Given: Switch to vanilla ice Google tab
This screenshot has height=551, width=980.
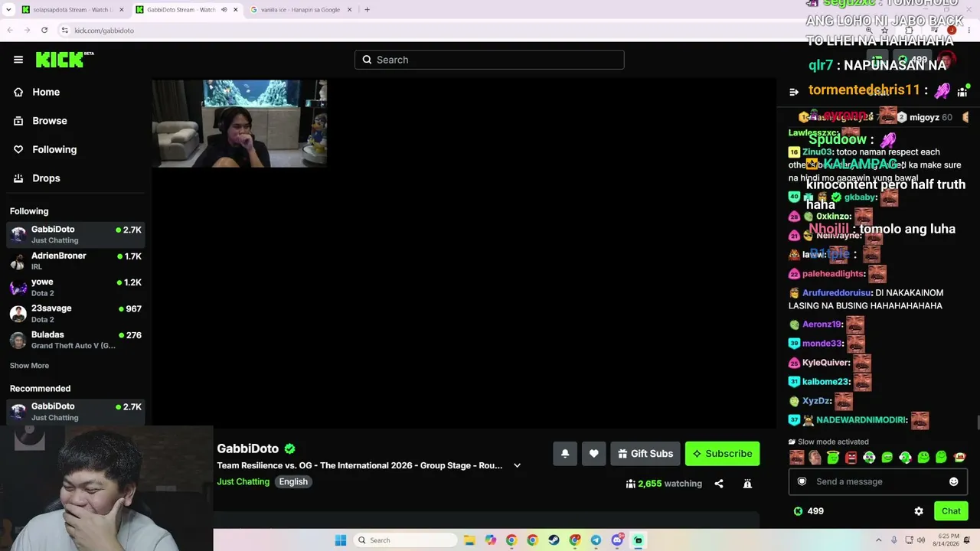Looking at the screenshot, I should coord(301,10).
